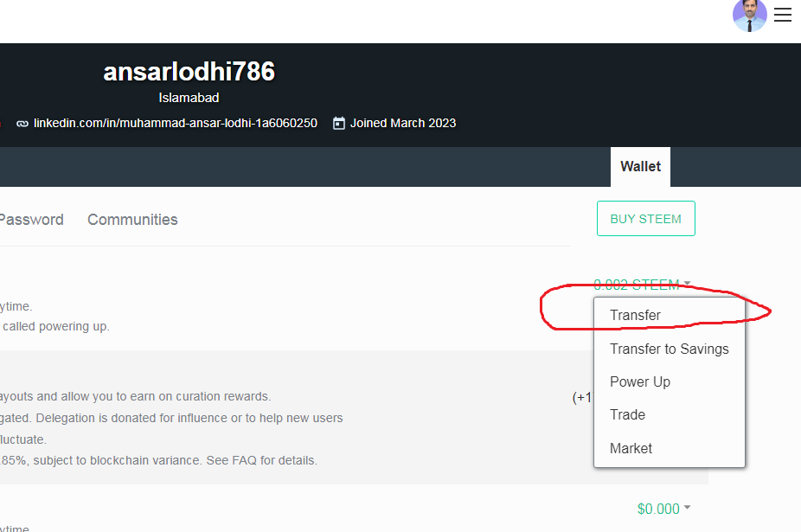Open the user avatar profile picture
The height and width of the screenshot is (532, 801).
point(749,16)
